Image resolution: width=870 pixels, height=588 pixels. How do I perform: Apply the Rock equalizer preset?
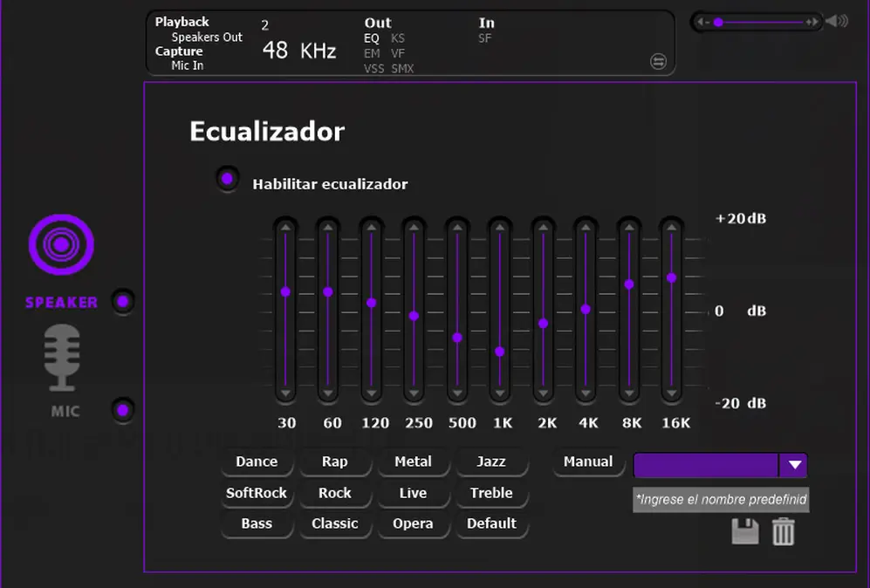(x=334, y=493)
